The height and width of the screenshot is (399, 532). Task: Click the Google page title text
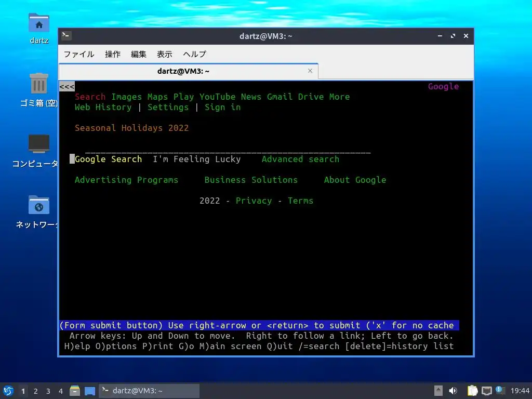pyautogui.click(x=444, y=87)
